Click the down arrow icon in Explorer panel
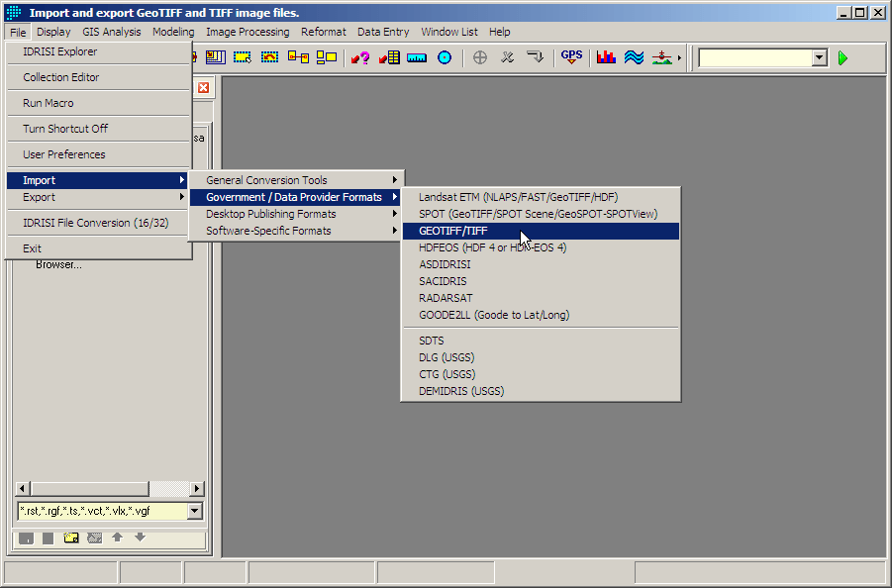The height and width of the screenshot is (588, 892). (140, 537)
